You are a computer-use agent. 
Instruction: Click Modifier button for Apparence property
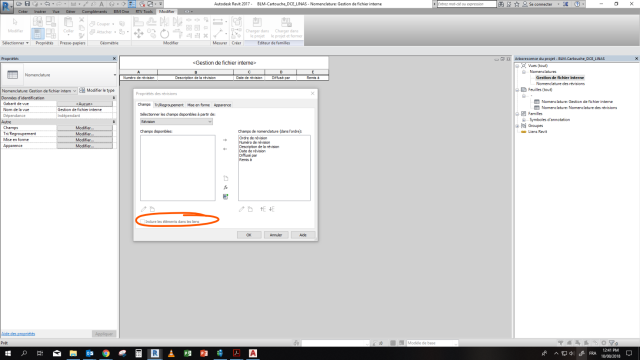(x=84, y=146)
